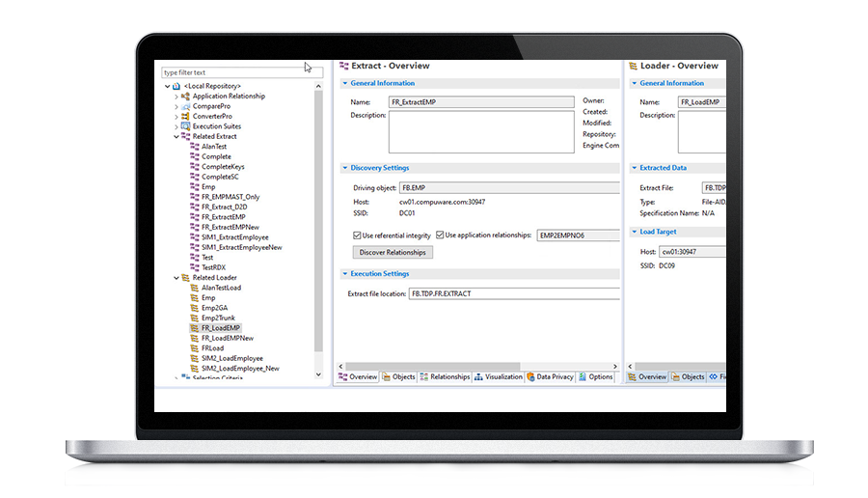Screen dimensions: 868x498
Task: Click the ComparePro node icon
Action: click(186, 106)
